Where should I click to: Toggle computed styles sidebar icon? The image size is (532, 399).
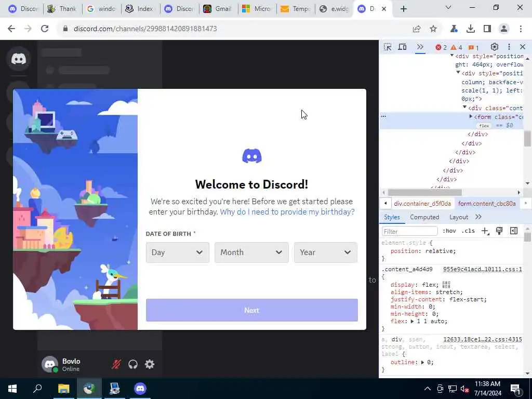point(514,231)
